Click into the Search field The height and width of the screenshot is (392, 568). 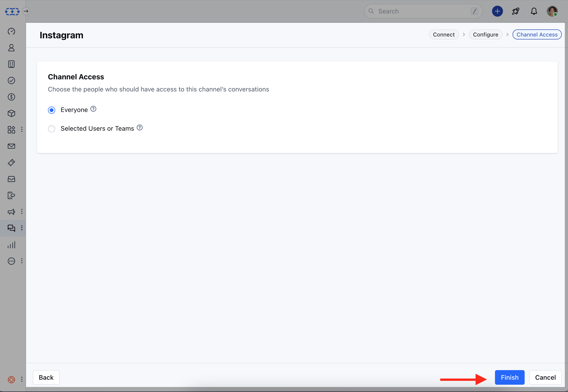click(423, 11)
